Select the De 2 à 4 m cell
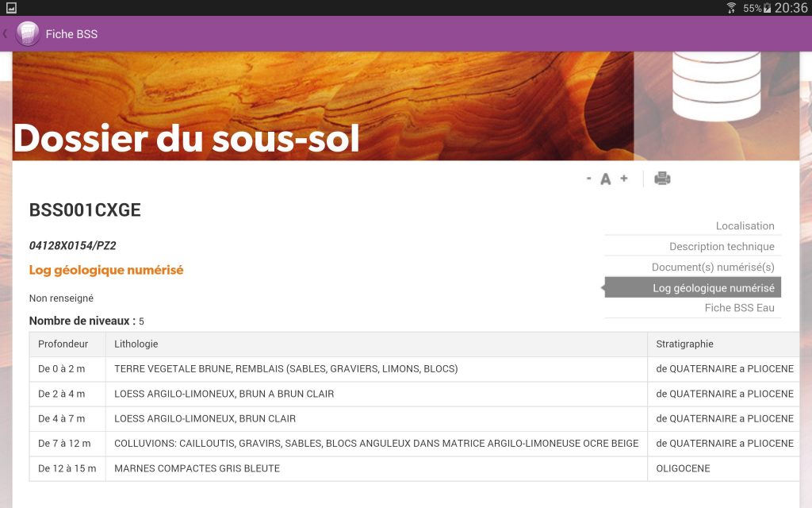This screenshot has height=508, width=812. (68, 394)
